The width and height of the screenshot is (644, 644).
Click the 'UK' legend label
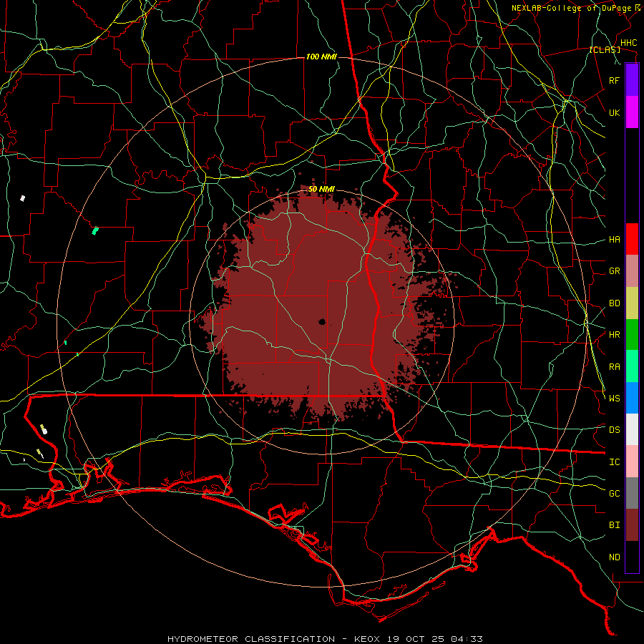coord(614,112)
